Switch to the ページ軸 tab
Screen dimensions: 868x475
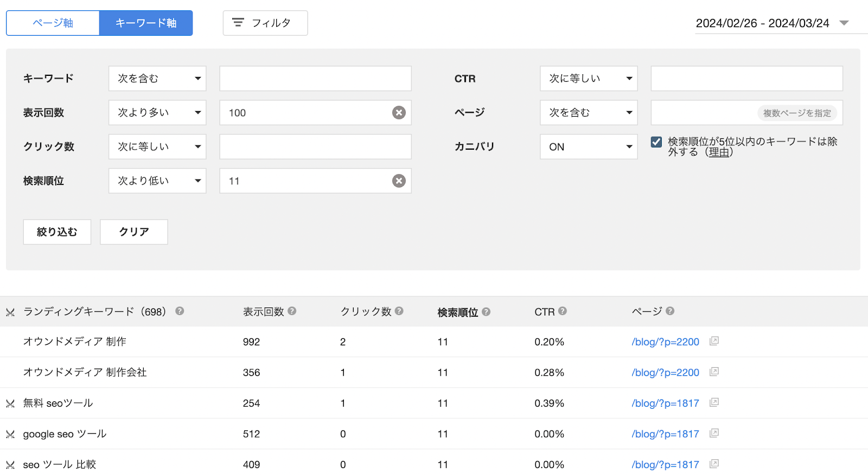coord(53,23)
